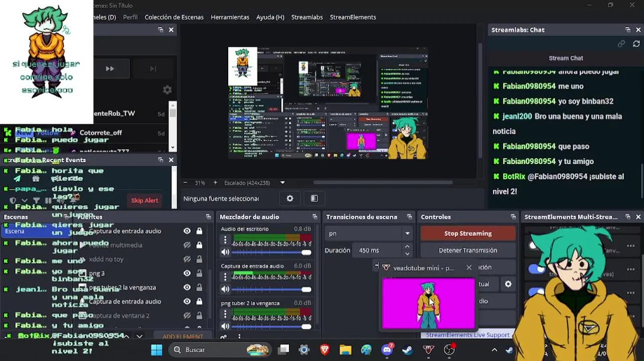This screenshot has height=361, width=644.
Task: Click the OBS Studio taskbar icon
Action: 449,349
